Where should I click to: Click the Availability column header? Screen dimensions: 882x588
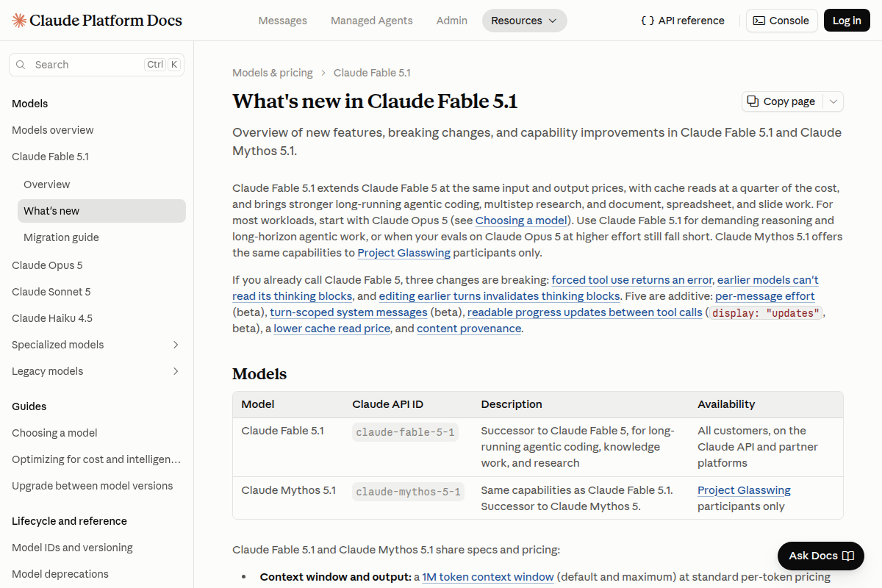pyautogui.click(x=726, y=404)
